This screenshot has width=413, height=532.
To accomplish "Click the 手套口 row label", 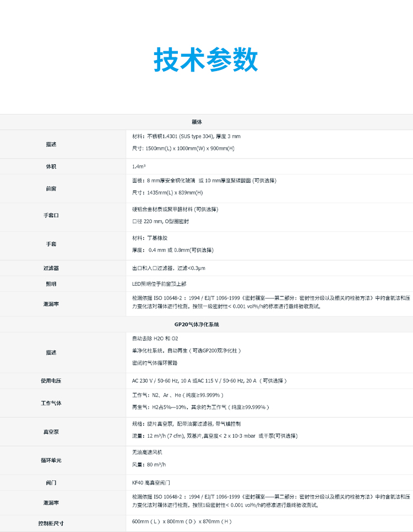I will (51, 215).
